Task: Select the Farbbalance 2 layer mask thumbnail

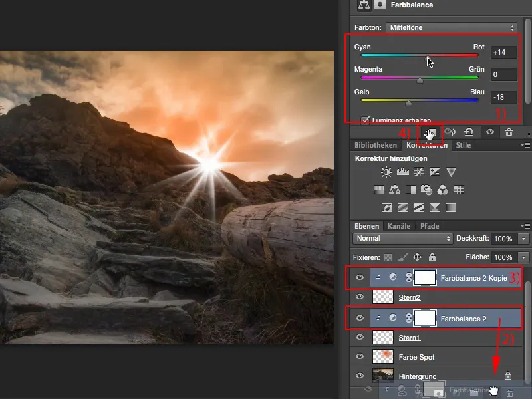Action: [x=425, y=319]
